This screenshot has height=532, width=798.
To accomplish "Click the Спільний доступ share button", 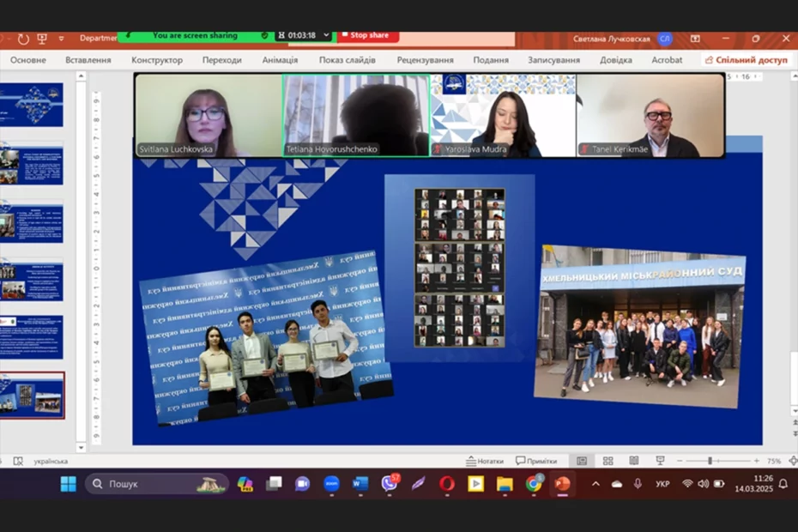I will [x=747, y=60].
